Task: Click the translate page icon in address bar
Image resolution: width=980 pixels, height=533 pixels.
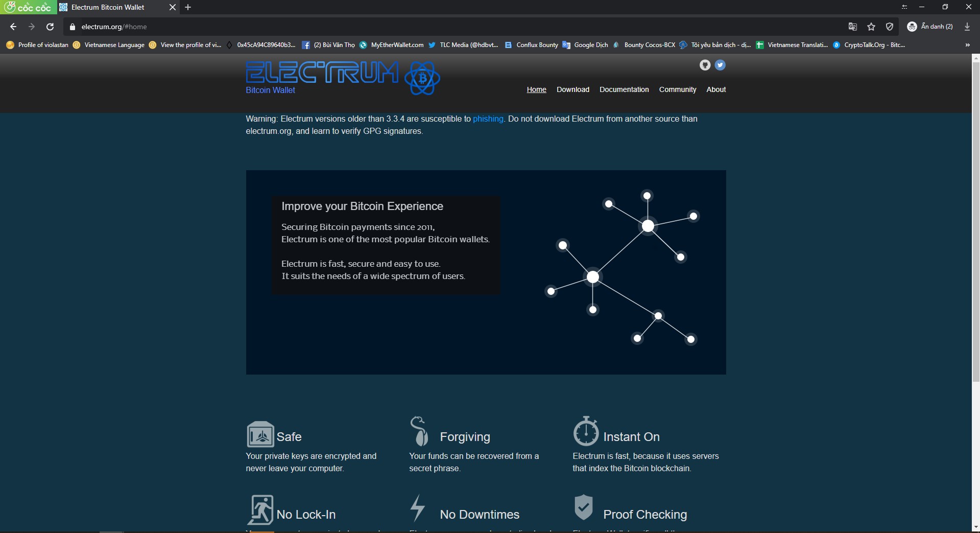Action: 852,27
